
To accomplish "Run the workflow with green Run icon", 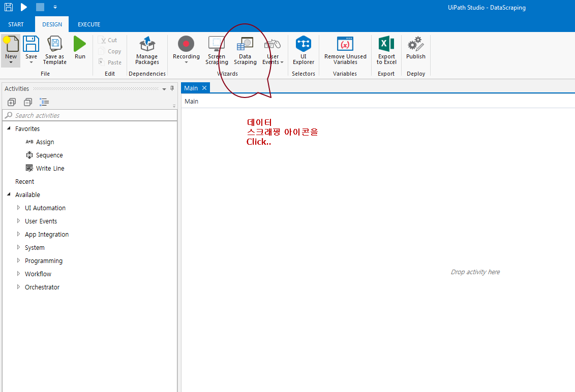I will tap(80, 44).
